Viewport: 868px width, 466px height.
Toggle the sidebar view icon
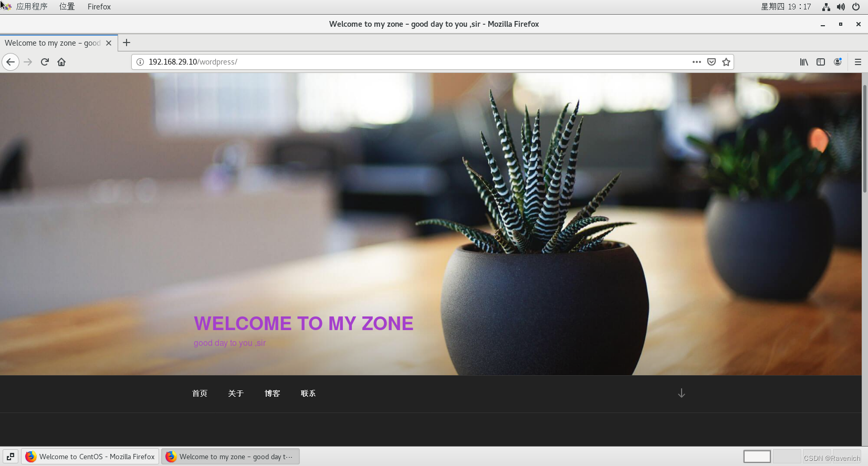tap(821, 62)
